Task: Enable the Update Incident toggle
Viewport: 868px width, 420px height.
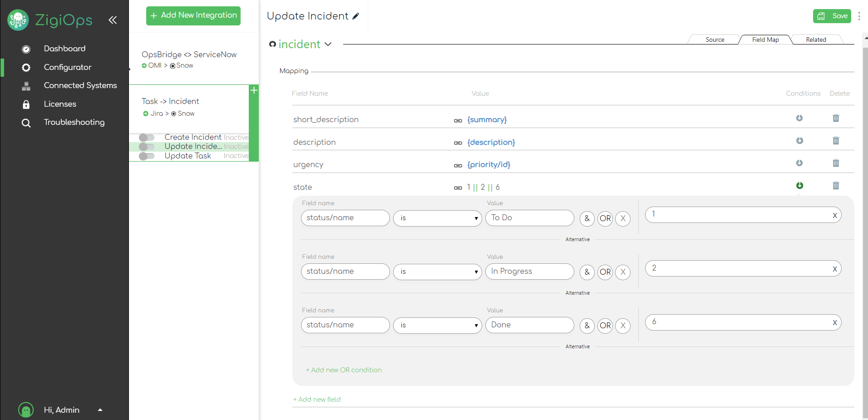Action: 147,147
